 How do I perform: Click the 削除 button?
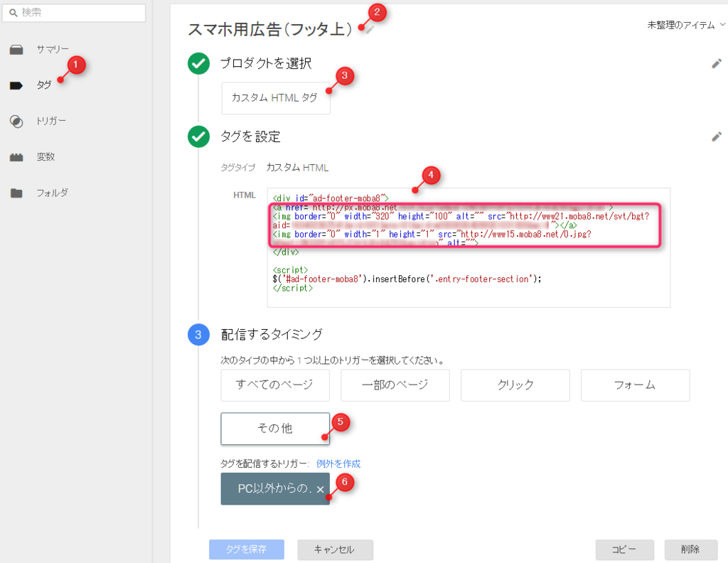tap(690, 549)
